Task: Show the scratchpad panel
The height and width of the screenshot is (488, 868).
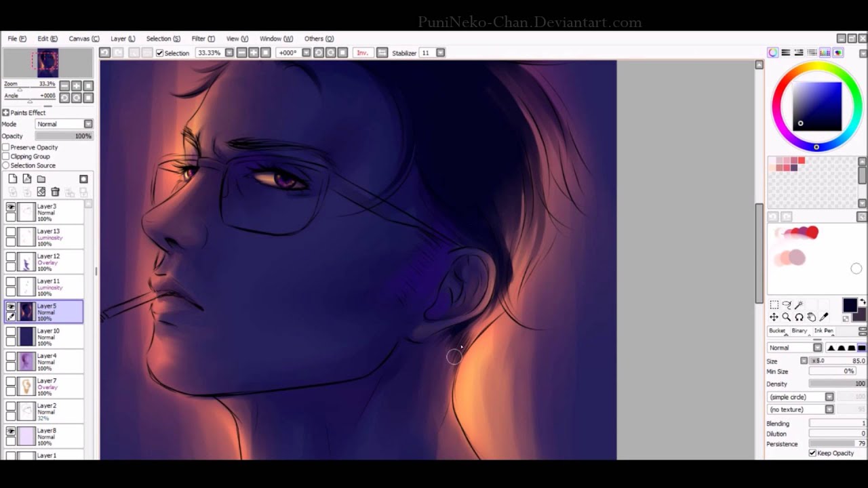Action: 838,53
